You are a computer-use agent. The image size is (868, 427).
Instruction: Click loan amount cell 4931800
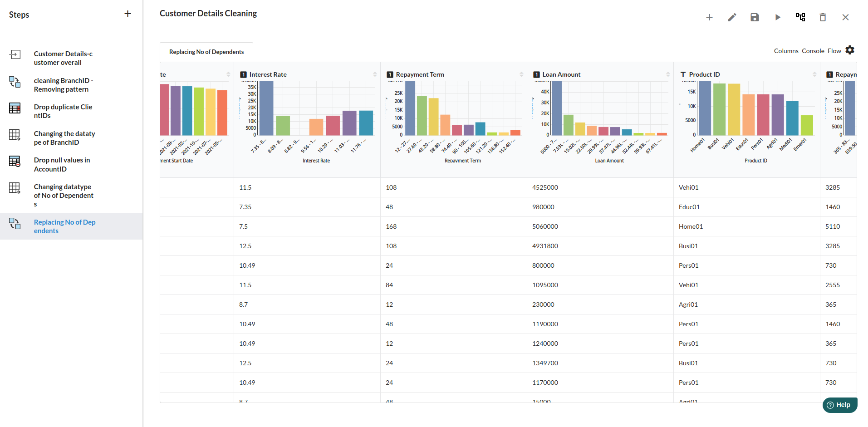tap(545, 246)
